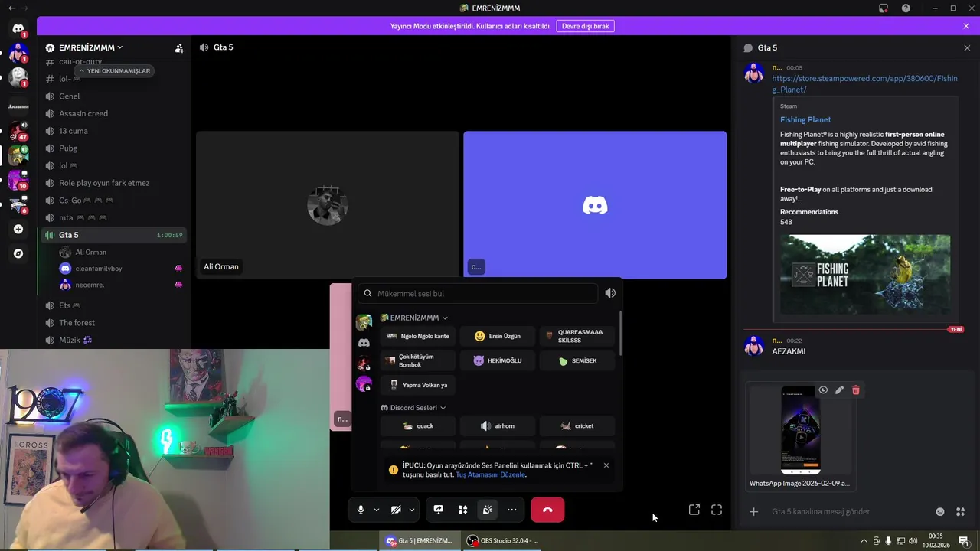
Task: Adjust soundboard volume speaker icon
Action: 610,293
